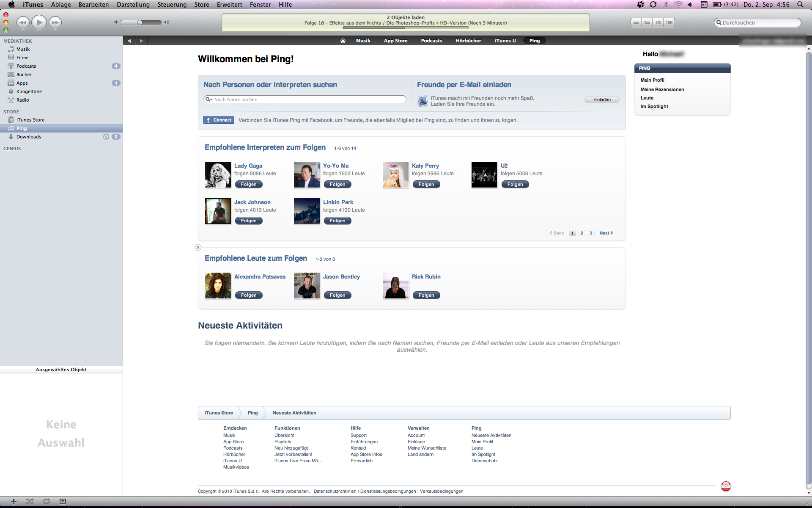
Task: Click the fast forward next track button
Action: pos(55,22)
